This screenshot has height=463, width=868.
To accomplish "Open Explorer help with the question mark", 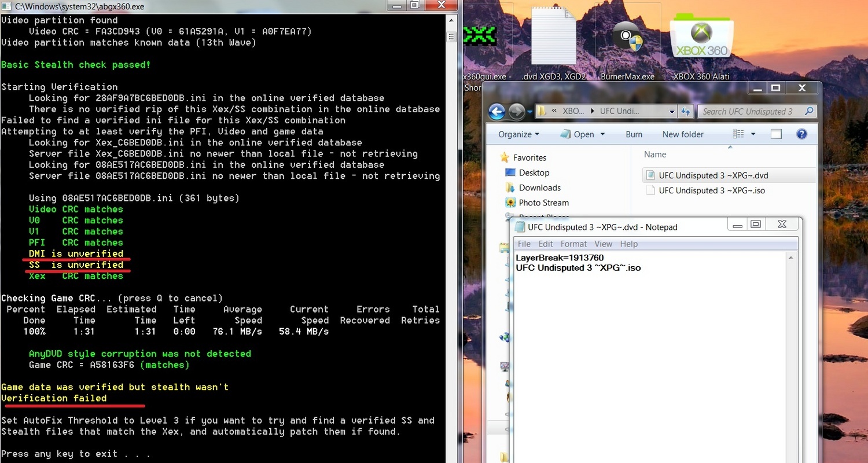I will [x=801, y=134].
